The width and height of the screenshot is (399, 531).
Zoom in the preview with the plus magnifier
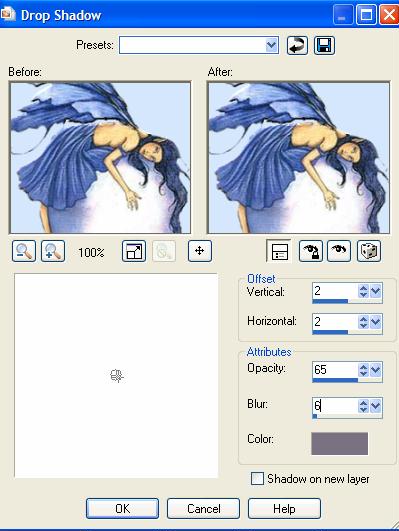click(x=53, y=251)
